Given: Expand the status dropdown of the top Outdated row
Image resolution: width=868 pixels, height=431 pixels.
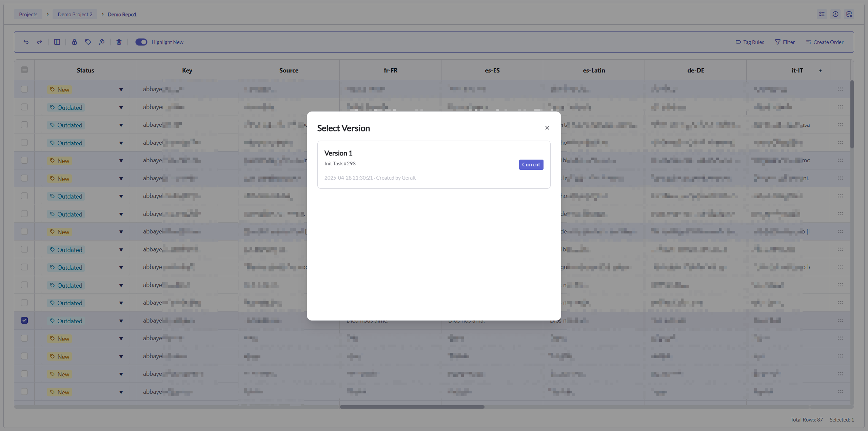Looking at the screenshot, I should click(x=121, y=107).
